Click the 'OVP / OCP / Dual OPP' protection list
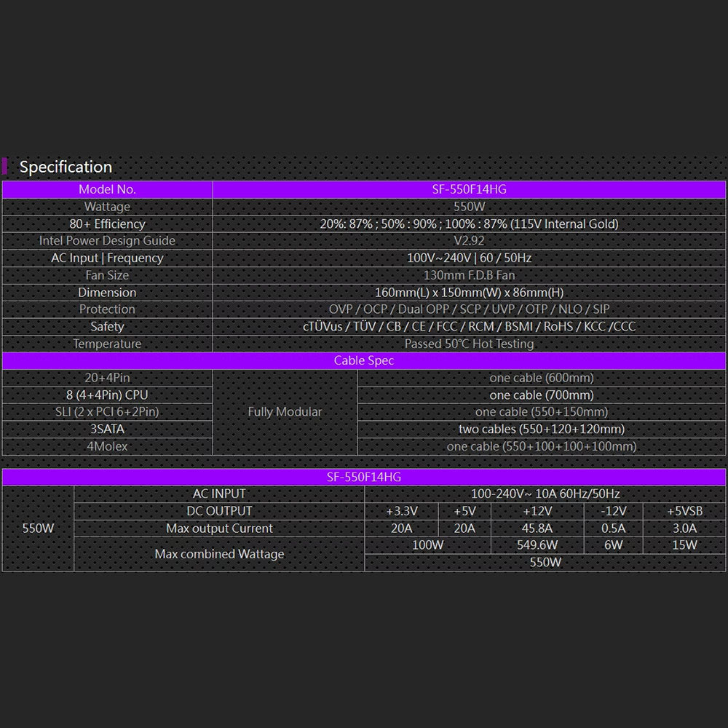The width and height of the screenshot is (728, 728). coord(469,309)
